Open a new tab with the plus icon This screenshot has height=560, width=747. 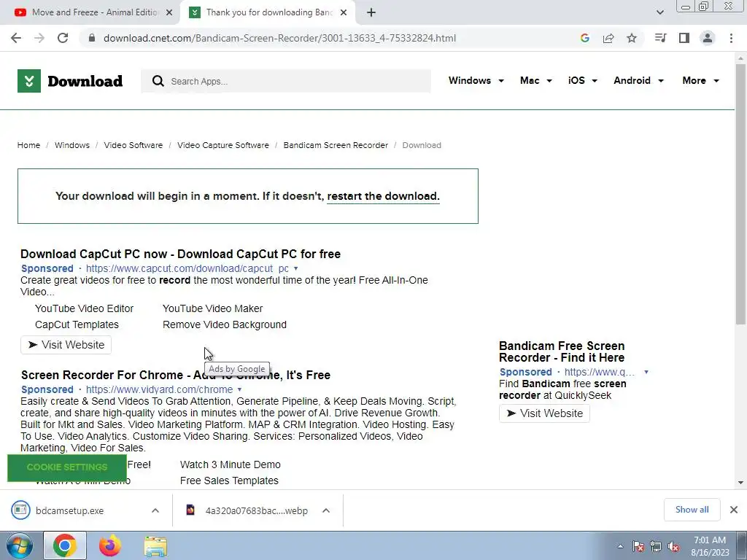[371, 12]
